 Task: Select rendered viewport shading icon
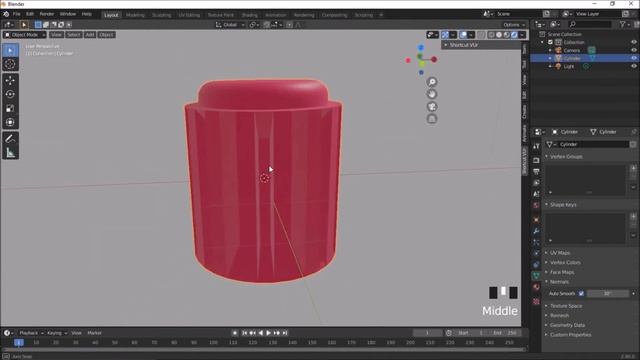pos(514,35)
